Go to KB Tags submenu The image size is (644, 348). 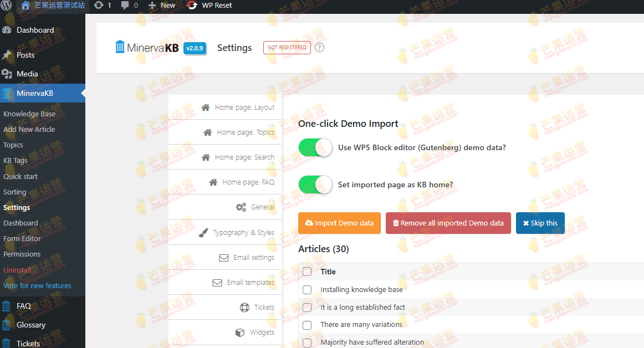[x=16, y=161]
